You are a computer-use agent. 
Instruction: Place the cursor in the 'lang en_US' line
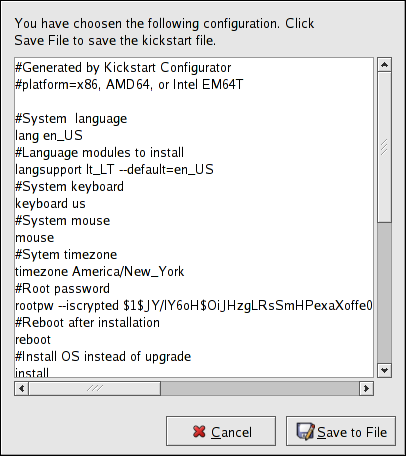49,136
